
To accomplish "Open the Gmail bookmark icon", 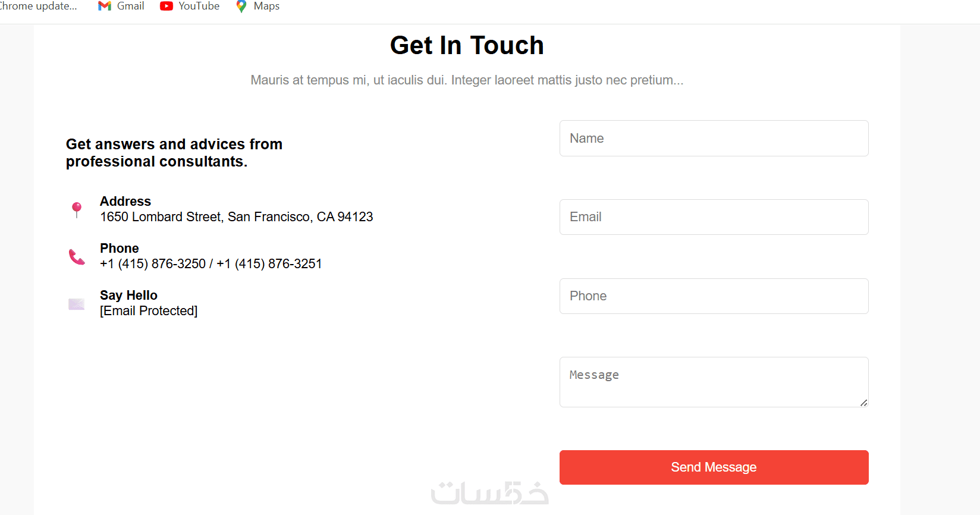I will (105, 6).
